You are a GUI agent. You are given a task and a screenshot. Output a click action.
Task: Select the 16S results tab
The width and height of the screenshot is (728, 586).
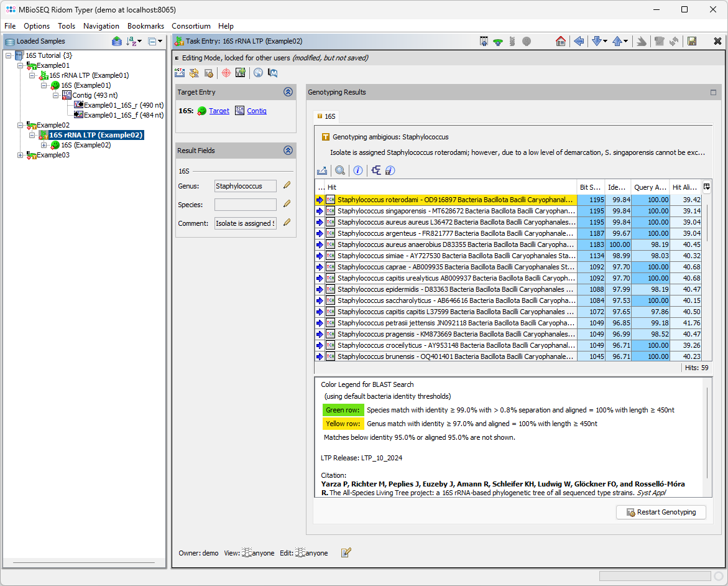(x=326, y=116)
